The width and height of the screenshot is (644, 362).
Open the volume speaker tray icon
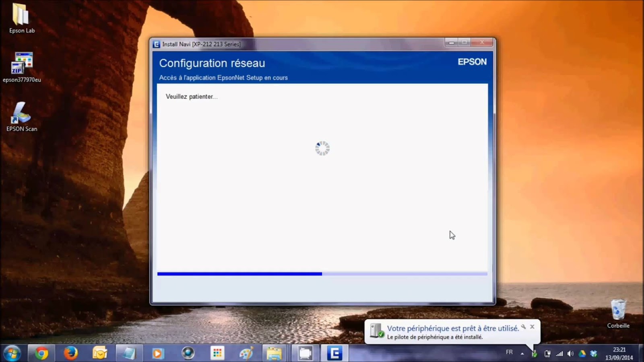coord(570,354)
